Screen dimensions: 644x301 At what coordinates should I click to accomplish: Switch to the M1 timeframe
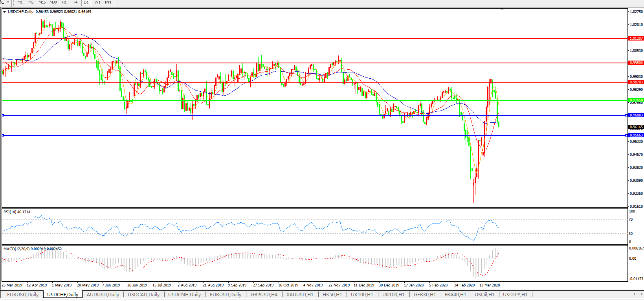[x=20, y=2]
